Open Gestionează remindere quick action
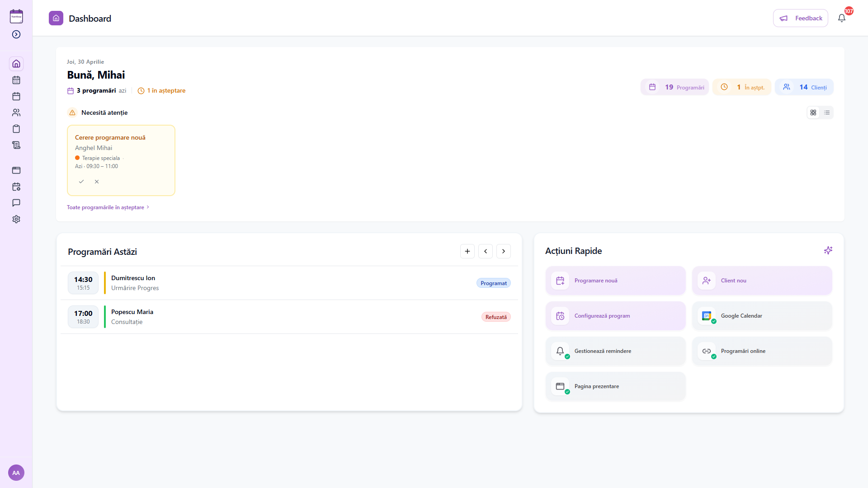Screen dimensions: 868x488 [x=616, y=351]
